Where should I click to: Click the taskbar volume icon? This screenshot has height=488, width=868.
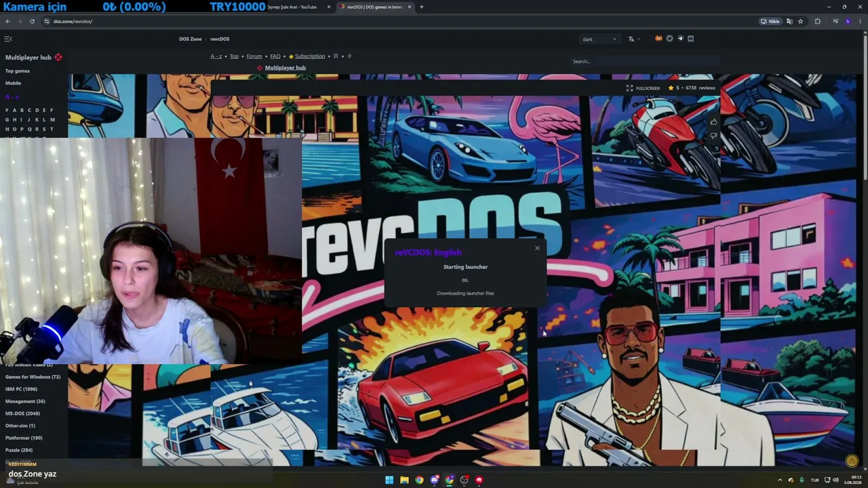click(835, 480)
